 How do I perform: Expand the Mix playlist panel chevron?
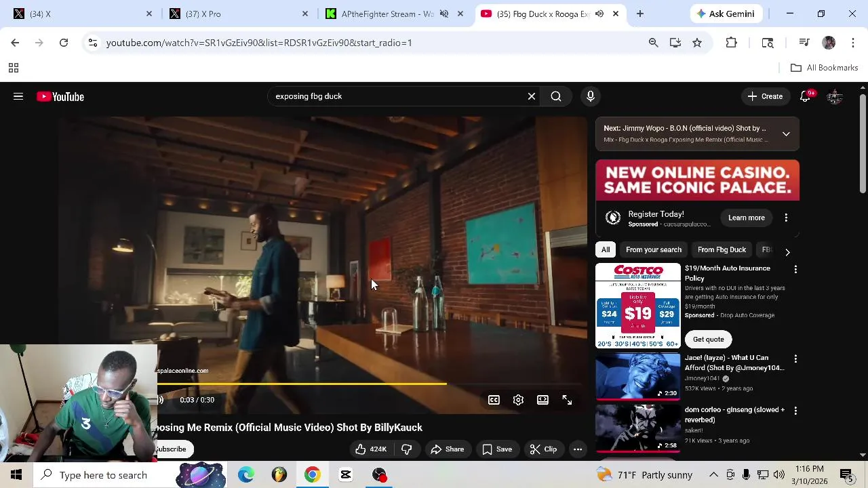(786, 134)
